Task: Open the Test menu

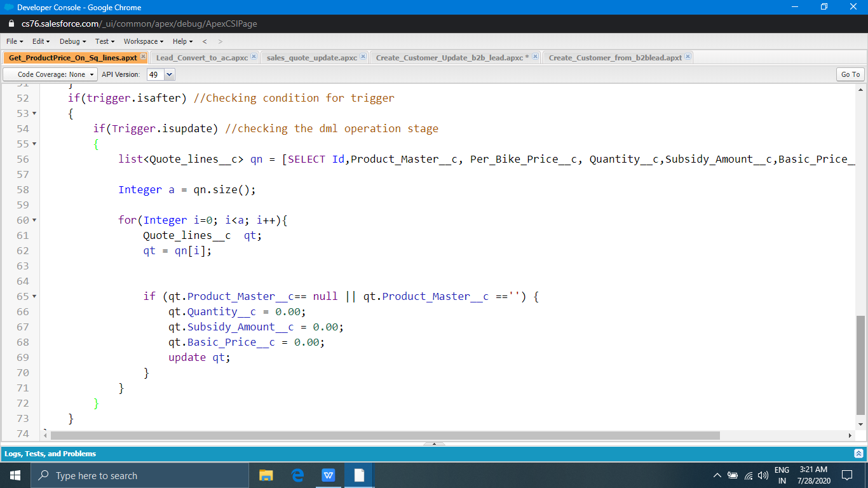Action: (105, 41)
